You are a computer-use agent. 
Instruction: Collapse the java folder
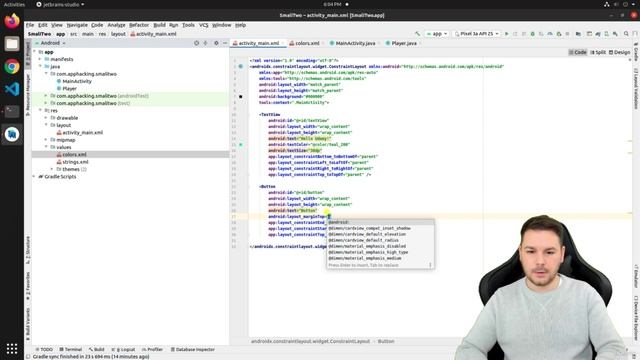[x=40, y=67]
